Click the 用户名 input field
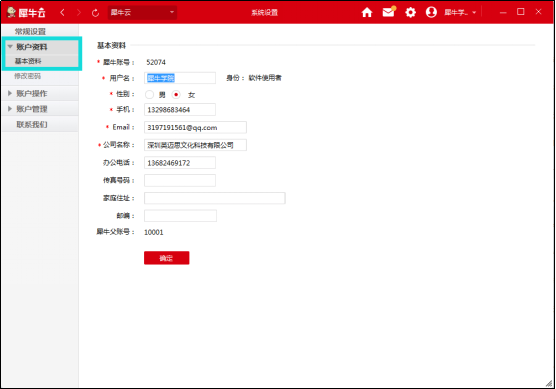Screen dimensions: 556x389 pyautogui.click(x=180, y=78)
